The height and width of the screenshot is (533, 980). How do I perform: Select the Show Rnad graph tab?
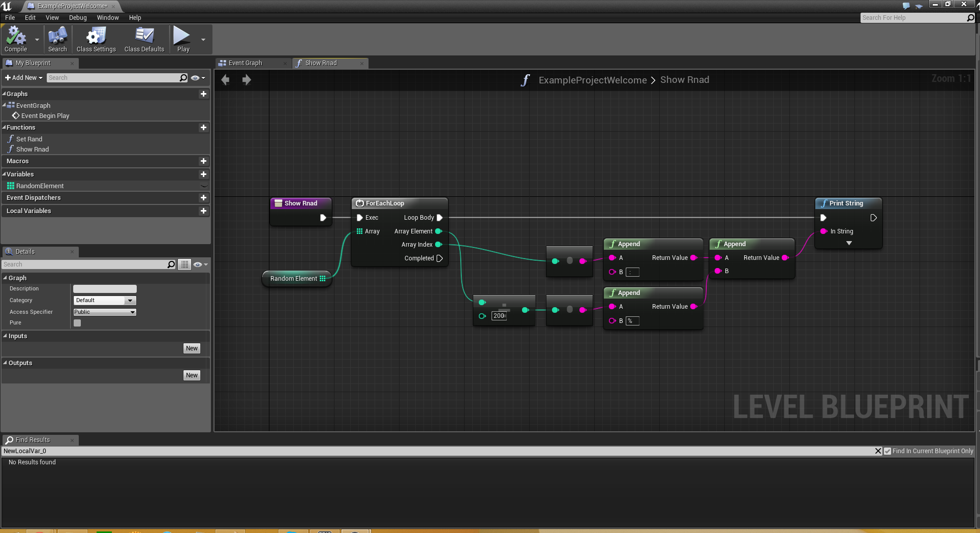[x=321, y=63]
